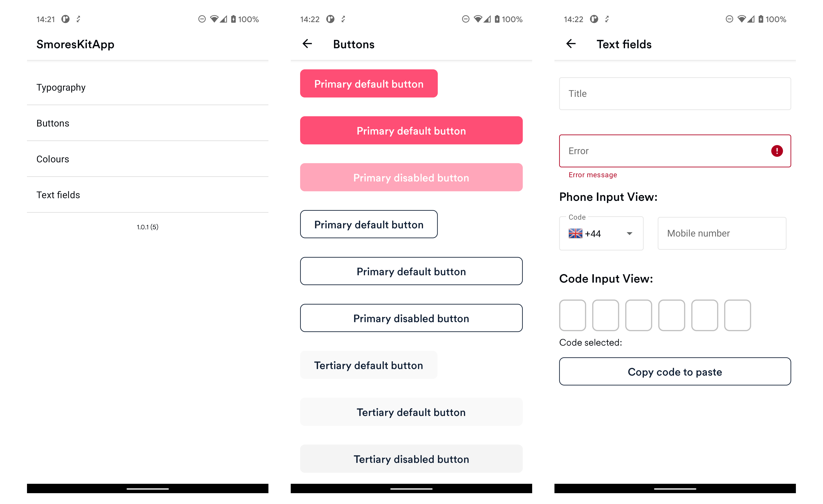This screenshot has height=504, width=823.
Task: Tap back arrow on Buttons screen
Action: coord(307,44)
